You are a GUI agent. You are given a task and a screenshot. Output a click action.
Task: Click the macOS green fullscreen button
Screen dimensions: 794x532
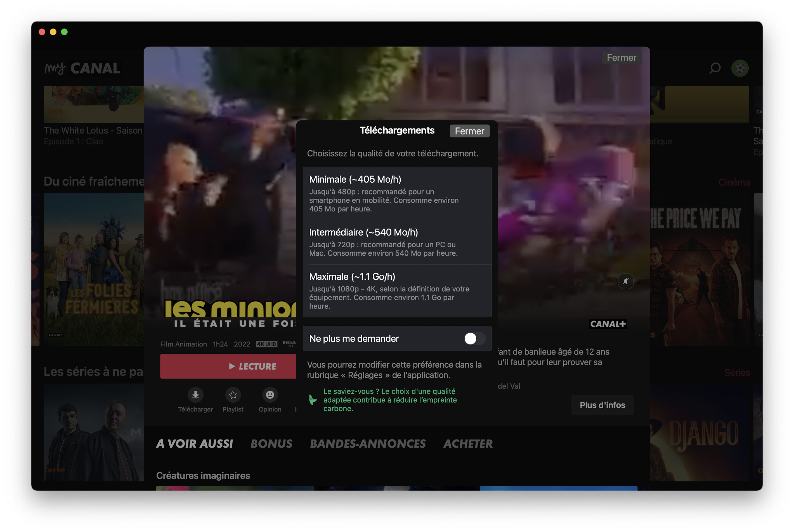pos(64,32)
